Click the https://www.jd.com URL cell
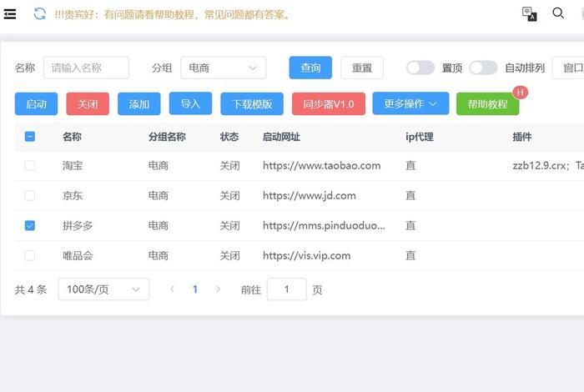The image size is (584, 392). pyautogui.click(x=310, y=195)
